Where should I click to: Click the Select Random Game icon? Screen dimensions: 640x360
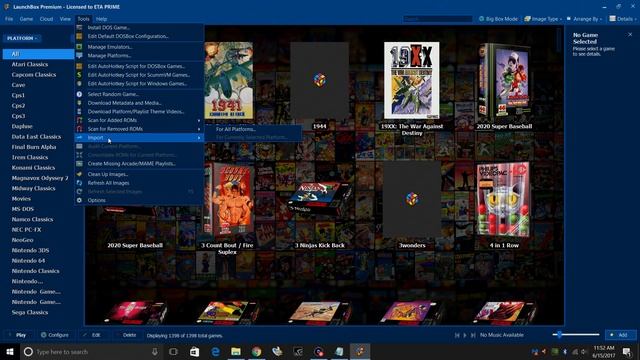click(79, 94)
